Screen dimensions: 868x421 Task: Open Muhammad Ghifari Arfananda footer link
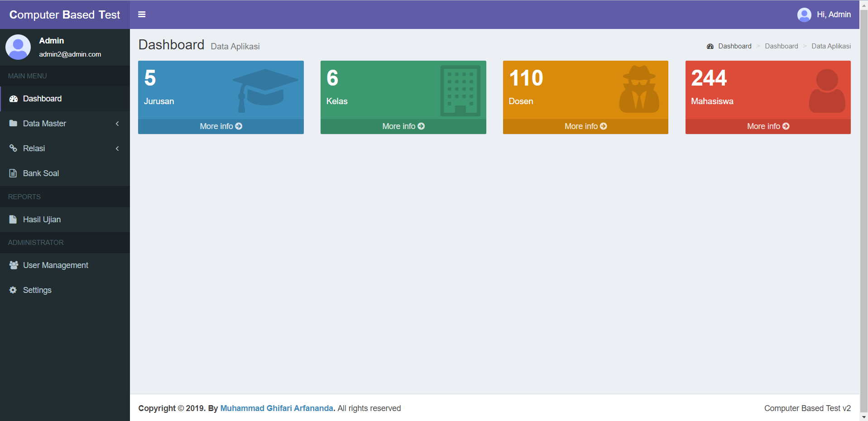[x=276, y=408]
